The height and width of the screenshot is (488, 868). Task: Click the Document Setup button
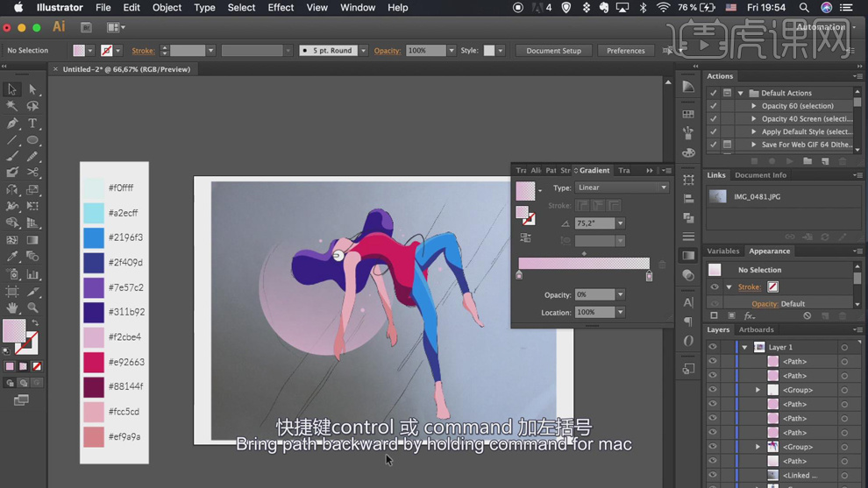pyautogui.click(x=553, y=51)
